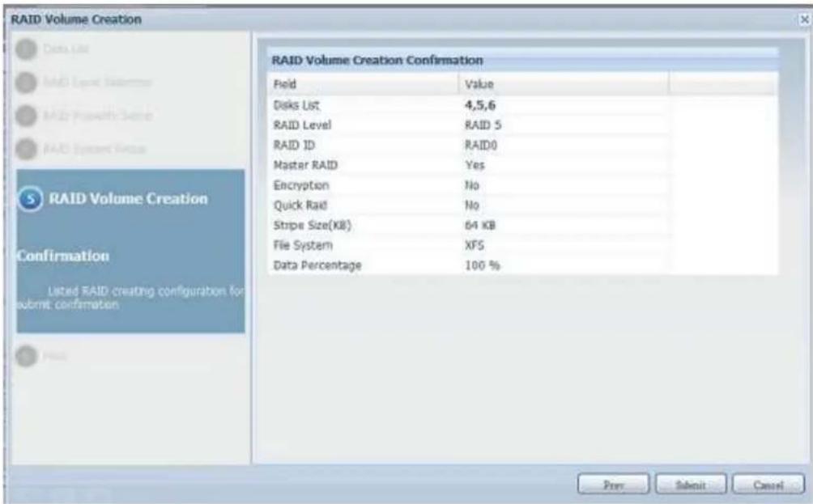Select the Master RAID field label

pos(305,165)
